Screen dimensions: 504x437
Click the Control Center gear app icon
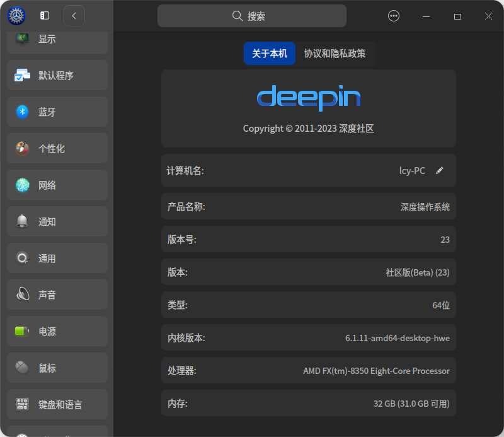pos(16,15)
